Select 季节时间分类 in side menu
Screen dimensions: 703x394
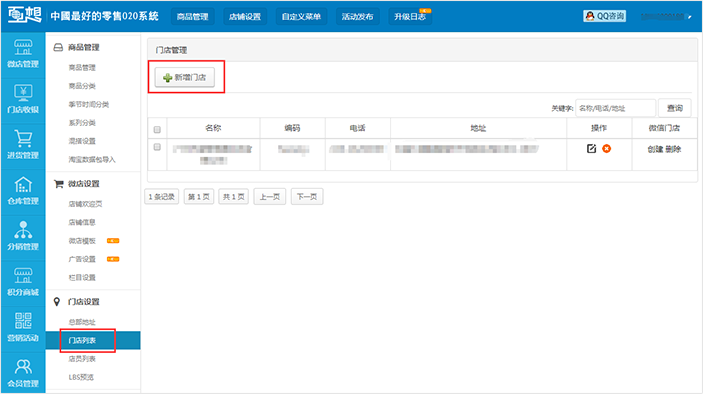pos(89,104)
